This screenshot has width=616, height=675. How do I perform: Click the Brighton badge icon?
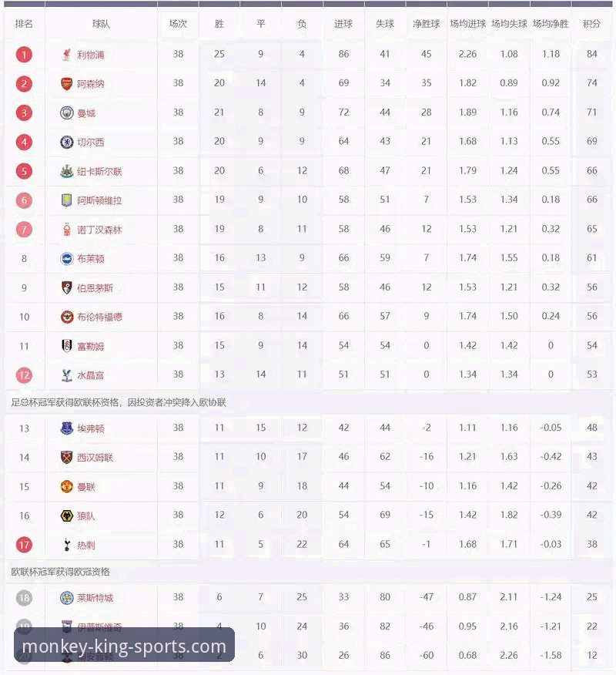click(67, 259)
